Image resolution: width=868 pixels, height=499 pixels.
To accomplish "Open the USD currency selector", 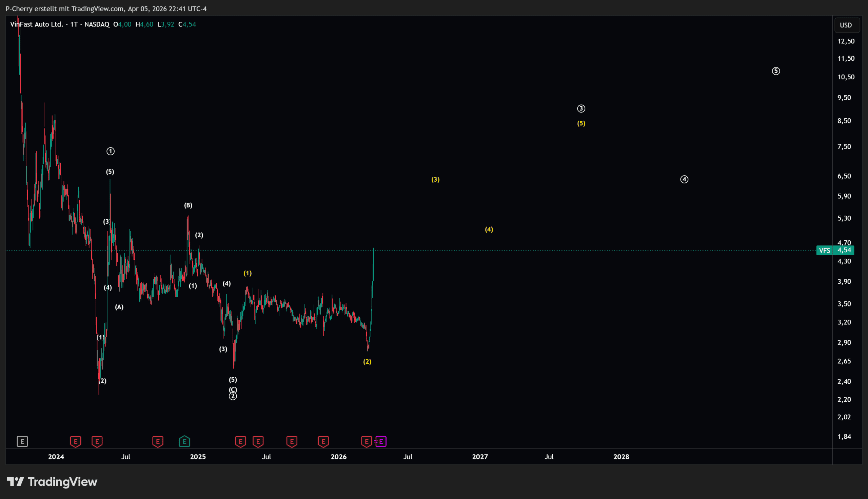I will pos(846,25).
